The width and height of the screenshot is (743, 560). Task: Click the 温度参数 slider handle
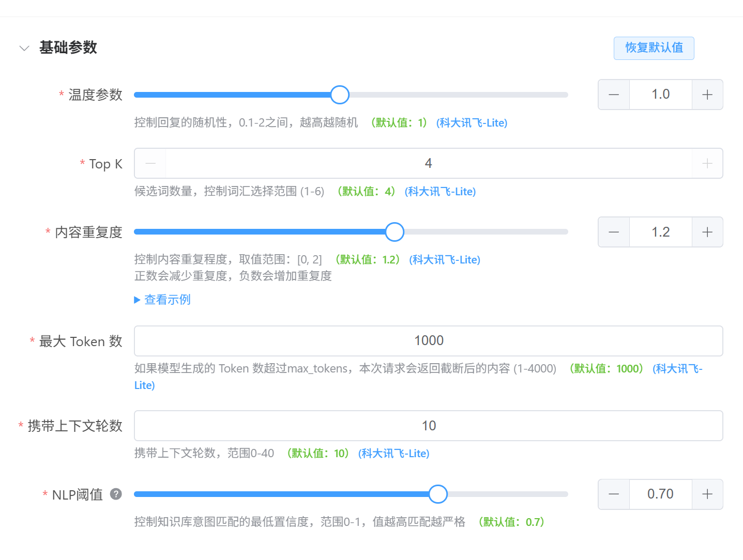340,95
